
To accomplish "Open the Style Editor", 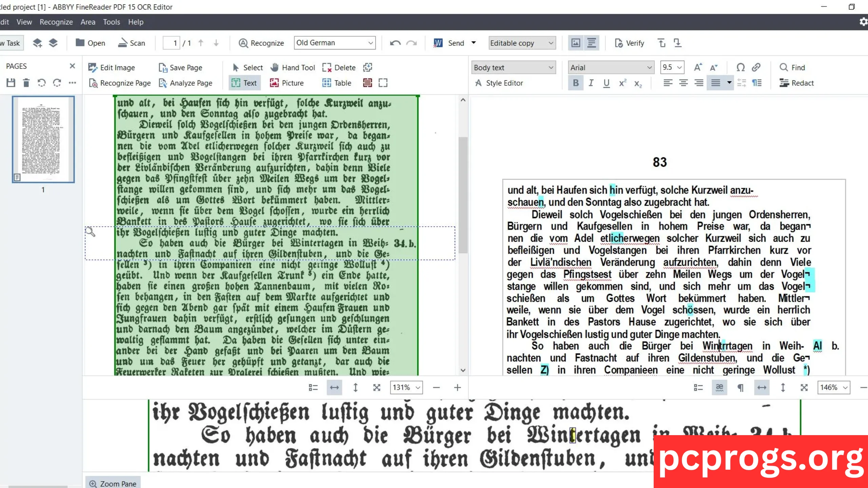I will tap(499, 83).
